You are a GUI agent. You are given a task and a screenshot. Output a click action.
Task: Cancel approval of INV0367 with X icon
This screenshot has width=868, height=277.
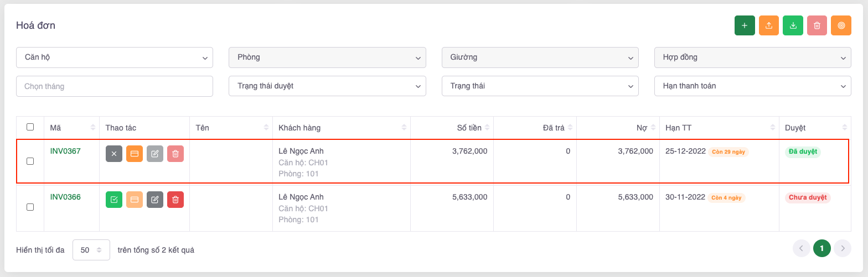click(x=113, y=154)
